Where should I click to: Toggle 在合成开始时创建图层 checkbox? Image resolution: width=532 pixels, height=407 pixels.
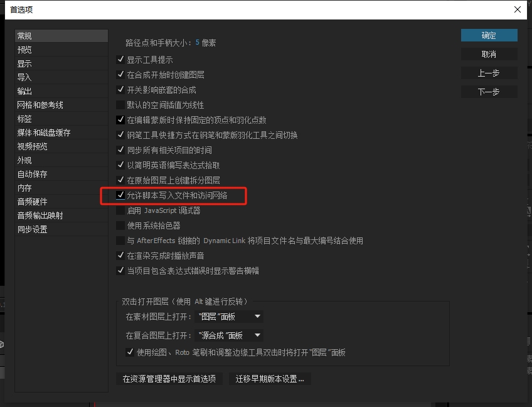pos(120,74)
